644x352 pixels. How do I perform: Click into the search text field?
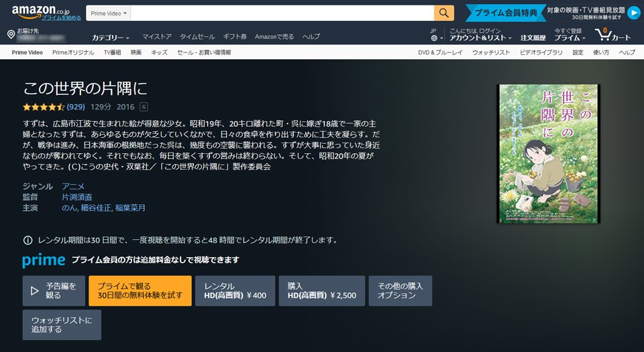(x=282, y=13)
